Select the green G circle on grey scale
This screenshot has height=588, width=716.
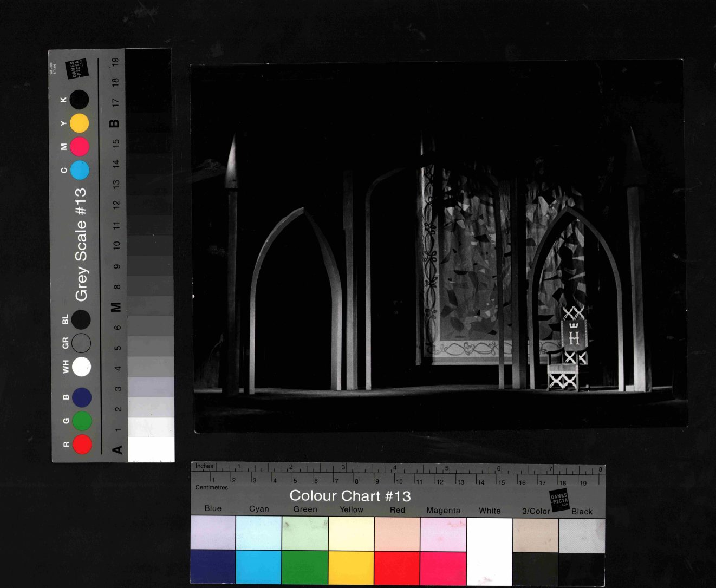coord(82,421)
